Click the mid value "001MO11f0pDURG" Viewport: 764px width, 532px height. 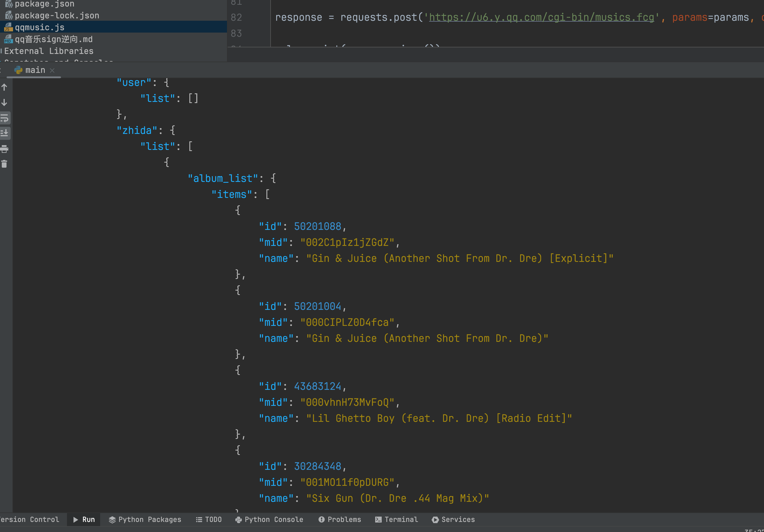347,482
